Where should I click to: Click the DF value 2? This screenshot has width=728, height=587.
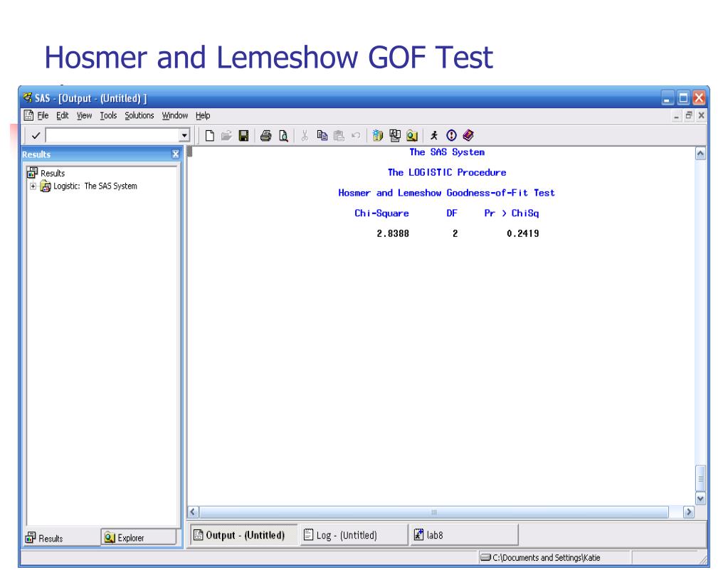(455, 233)
